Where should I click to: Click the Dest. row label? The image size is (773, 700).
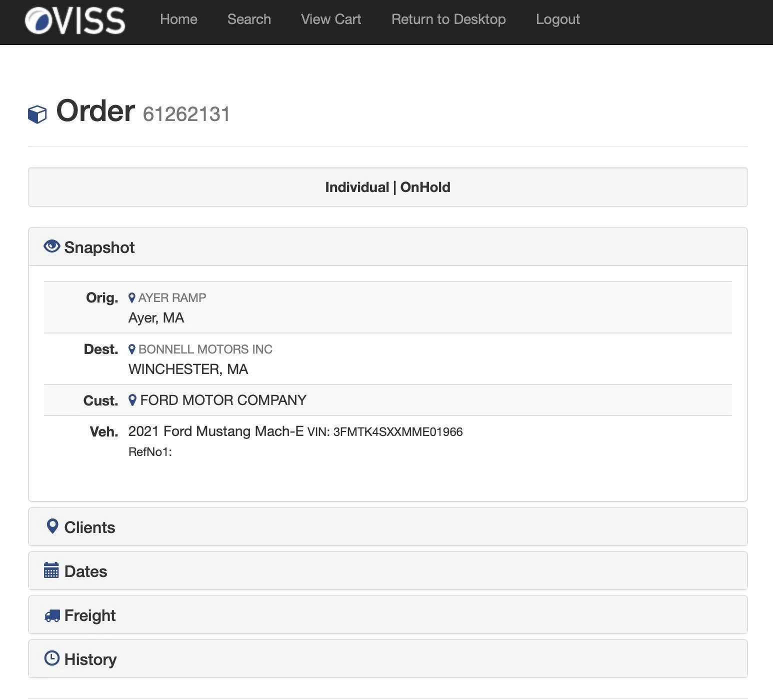click(101, 349)
